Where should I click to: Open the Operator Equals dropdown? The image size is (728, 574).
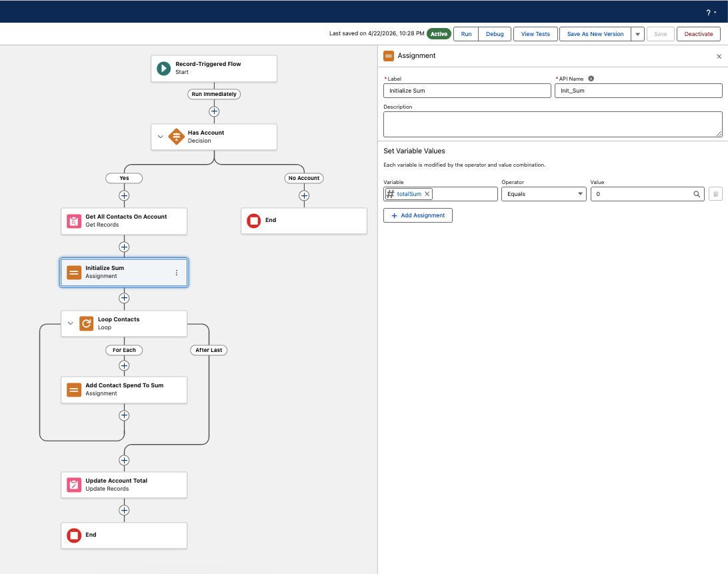pos(544,194)
